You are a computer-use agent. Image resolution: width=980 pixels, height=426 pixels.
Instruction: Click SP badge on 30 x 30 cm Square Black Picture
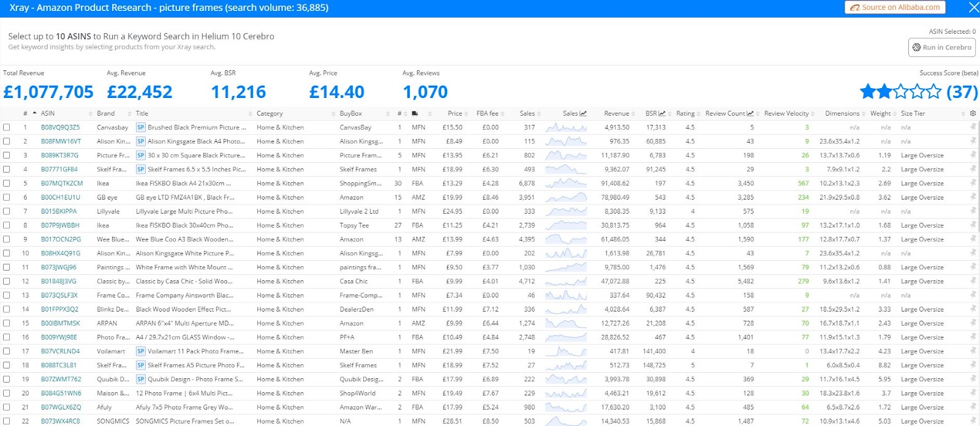pyautogui.click(x=141, y=155)
